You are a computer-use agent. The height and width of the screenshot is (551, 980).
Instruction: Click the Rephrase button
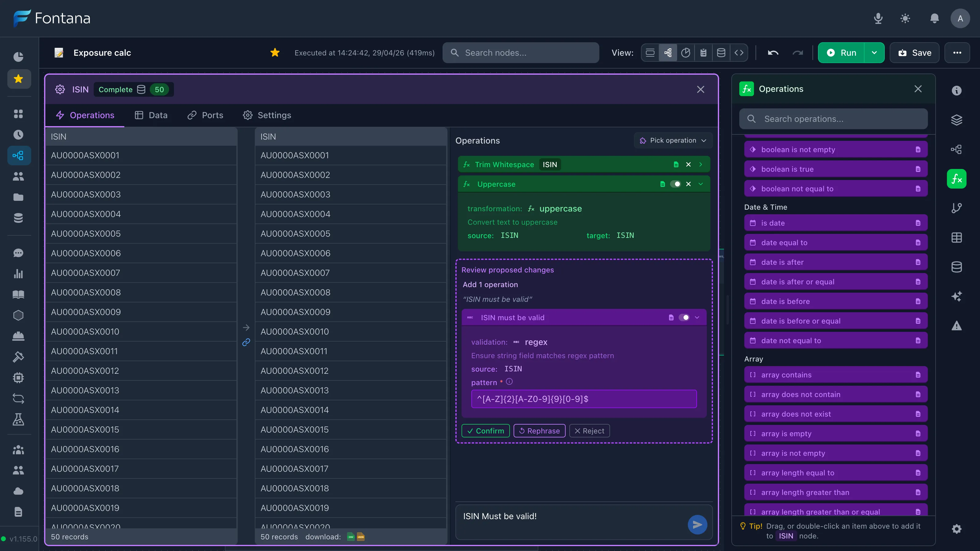click(x=539, y=431)
